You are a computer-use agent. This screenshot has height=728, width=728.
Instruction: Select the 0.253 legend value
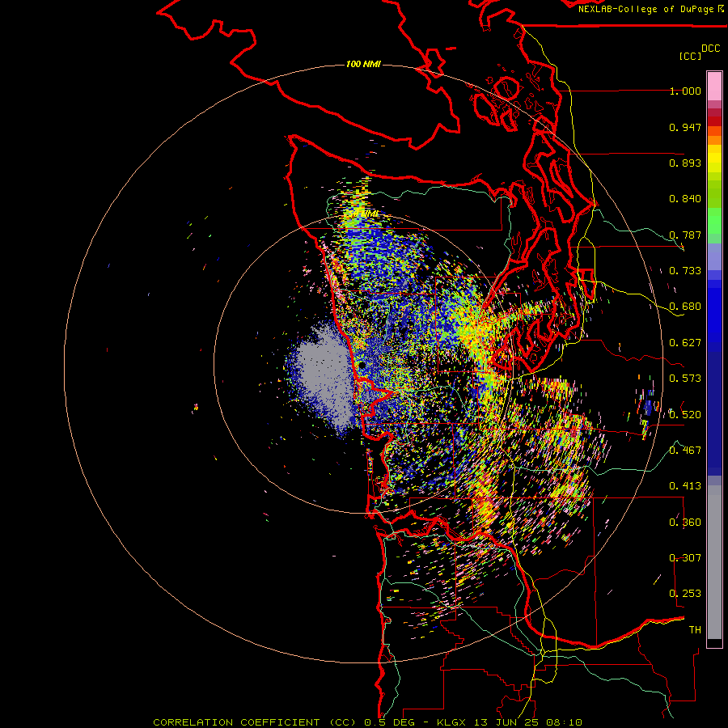(x=685, y=594)
